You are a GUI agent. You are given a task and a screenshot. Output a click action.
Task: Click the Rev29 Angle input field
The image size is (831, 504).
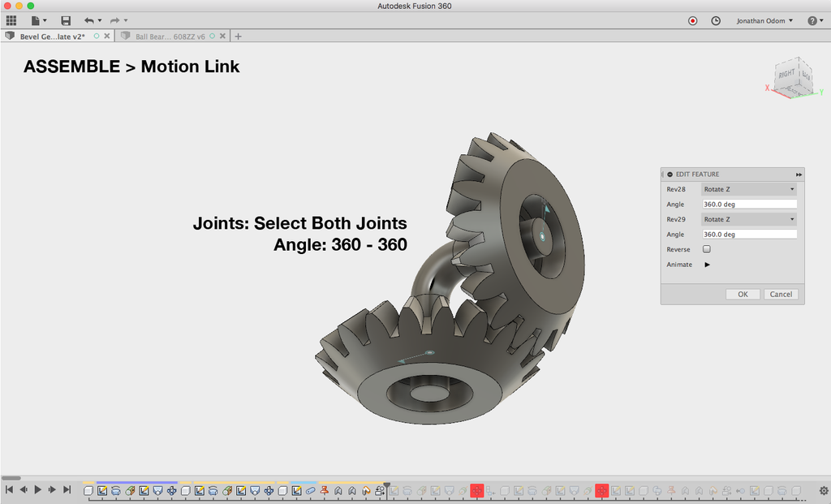[x=749, y=235]
